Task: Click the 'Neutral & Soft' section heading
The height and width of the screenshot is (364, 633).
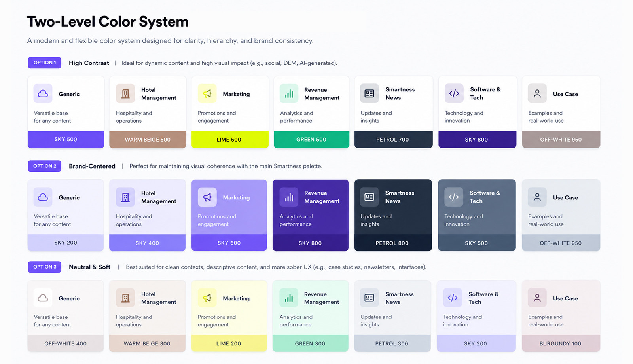Action: 90,267
